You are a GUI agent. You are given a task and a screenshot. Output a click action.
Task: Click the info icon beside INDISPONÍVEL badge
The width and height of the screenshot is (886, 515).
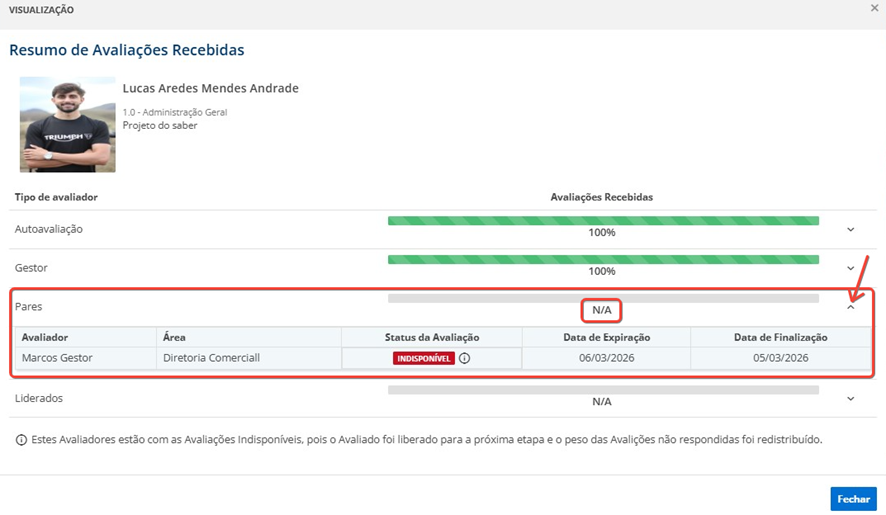pos(464,358)
